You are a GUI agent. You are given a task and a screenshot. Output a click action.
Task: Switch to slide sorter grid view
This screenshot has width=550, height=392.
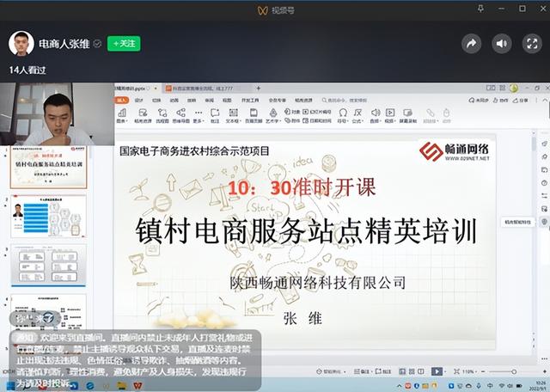tap(412, 371)
